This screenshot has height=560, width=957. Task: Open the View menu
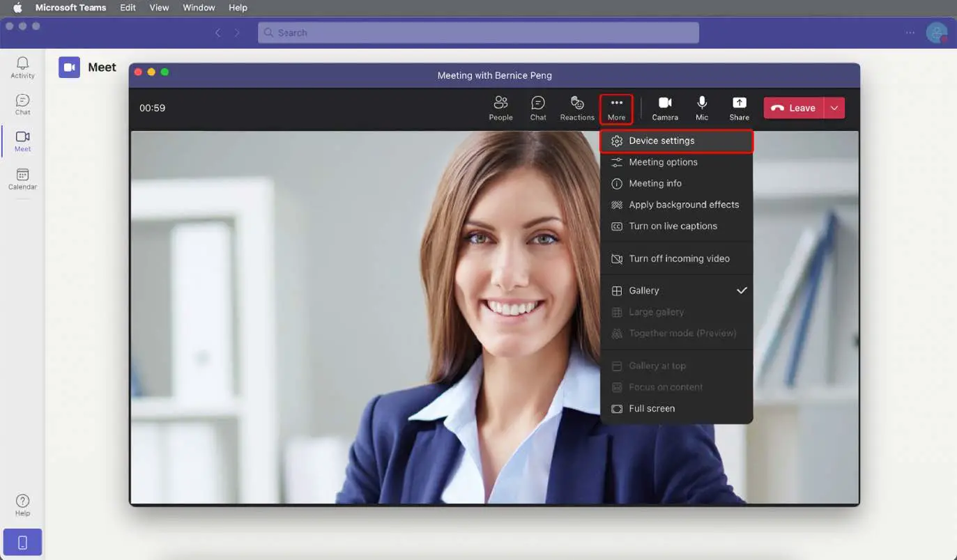[159, 8]
